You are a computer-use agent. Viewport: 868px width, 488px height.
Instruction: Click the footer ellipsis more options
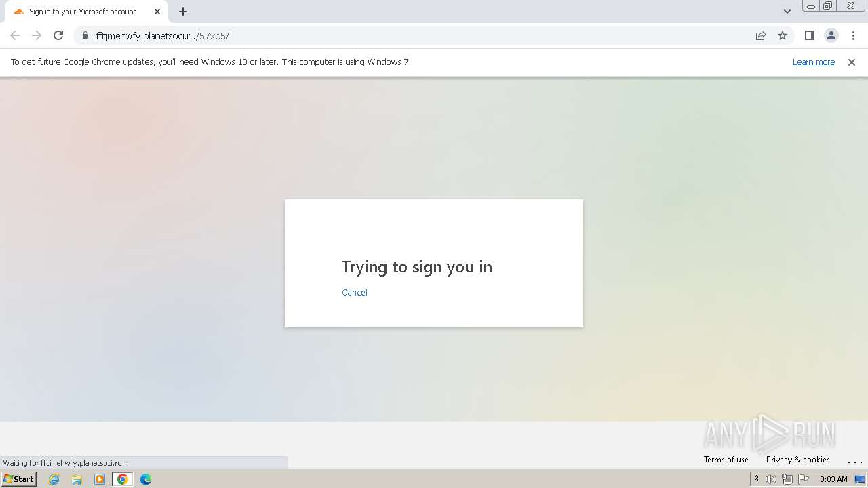tap(854, 460)
